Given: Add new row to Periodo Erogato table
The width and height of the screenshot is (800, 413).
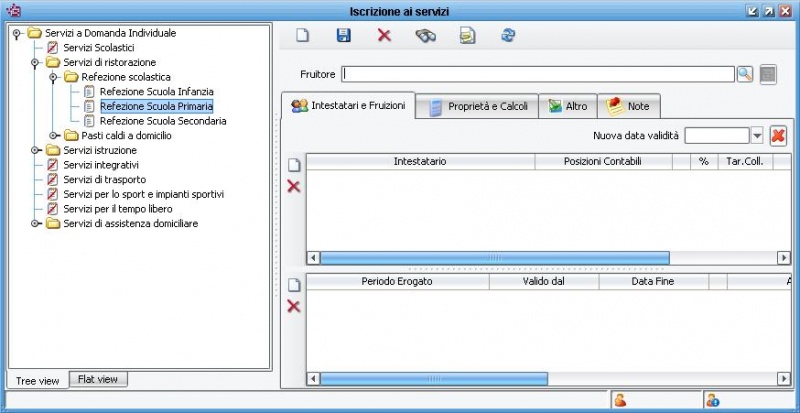Looking at the screenshot, I should coord(294,285).
